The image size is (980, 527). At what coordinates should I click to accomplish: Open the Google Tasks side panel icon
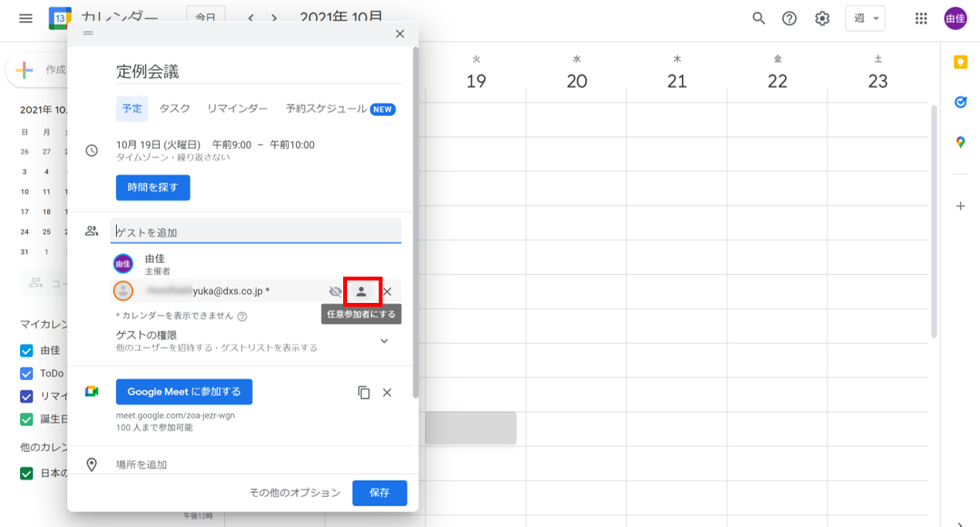[961, 102]
